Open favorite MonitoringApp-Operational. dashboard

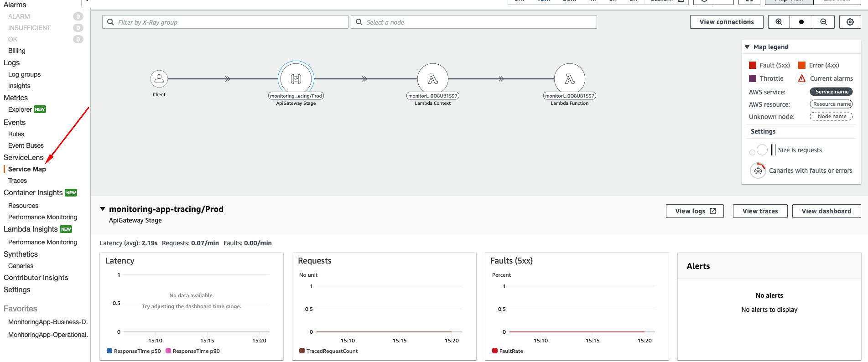(x=48, y=335)
